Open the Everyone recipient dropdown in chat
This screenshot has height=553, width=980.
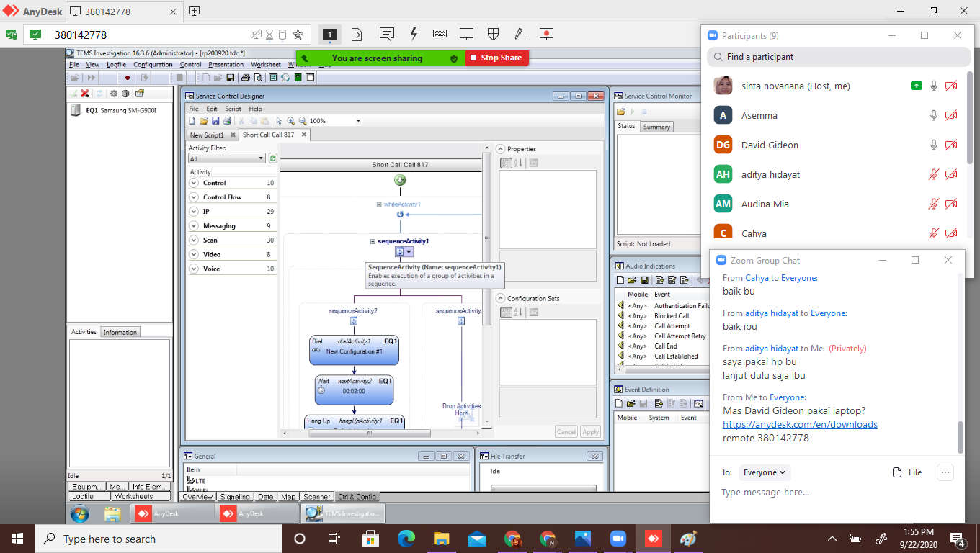point(765,472)
